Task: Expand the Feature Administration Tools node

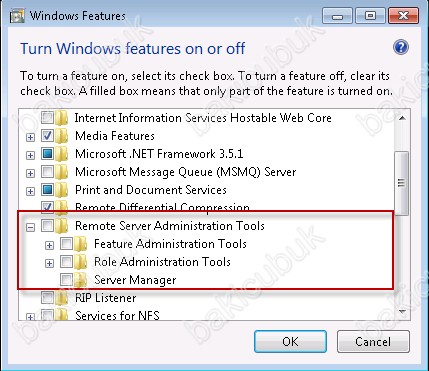Action: coord(50,245)
